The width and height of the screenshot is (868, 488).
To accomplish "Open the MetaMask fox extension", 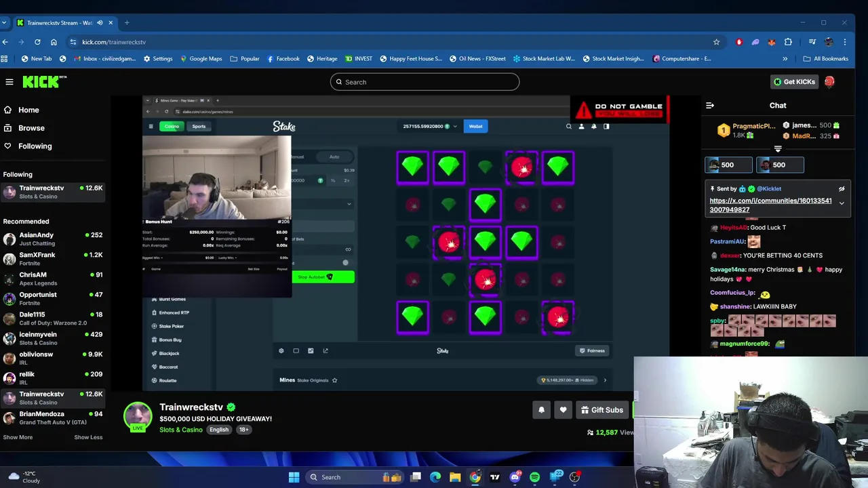I will 772,42.
